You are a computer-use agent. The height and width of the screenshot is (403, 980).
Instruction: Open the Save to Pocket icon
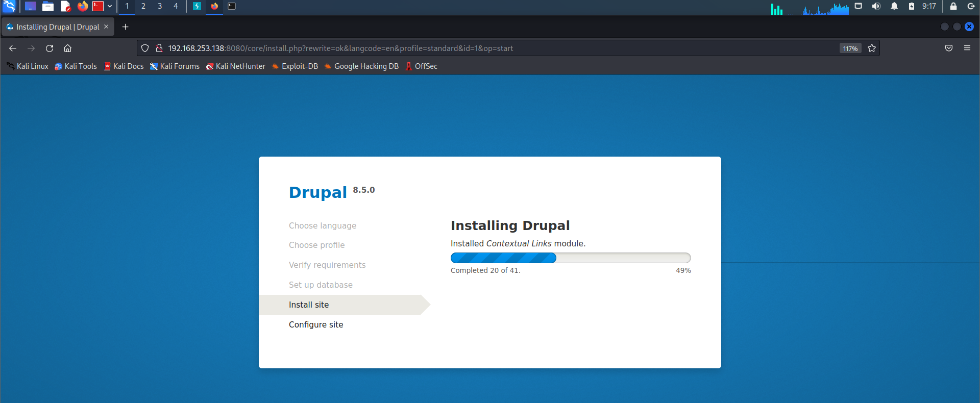[949, 48]
